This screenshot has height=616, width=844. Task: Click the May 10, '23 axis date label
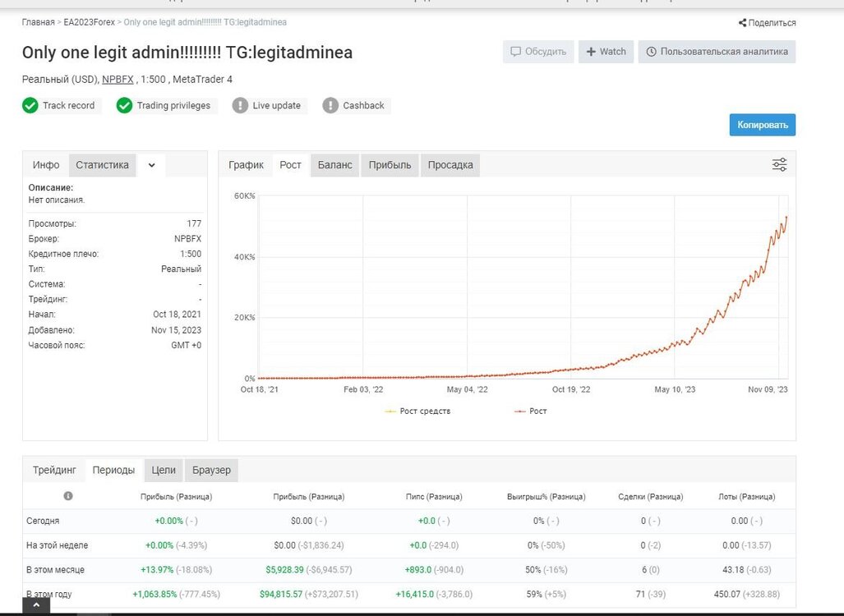point(675,389)
